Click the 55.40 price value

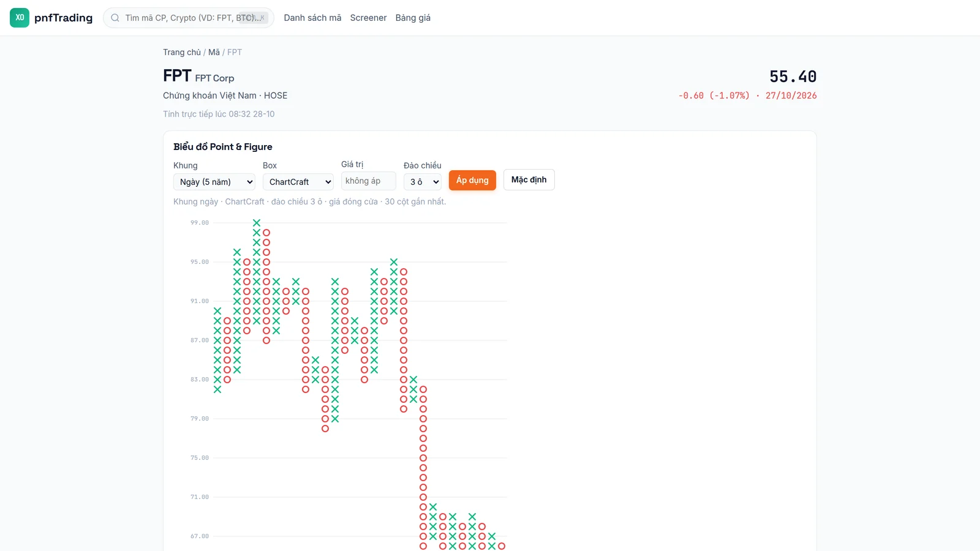pos(793,77)
